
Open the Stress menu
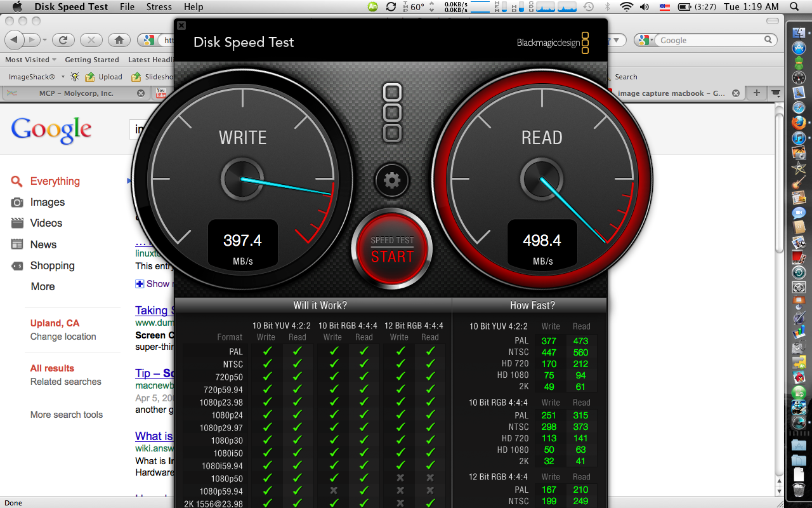(x=159, y=7)
